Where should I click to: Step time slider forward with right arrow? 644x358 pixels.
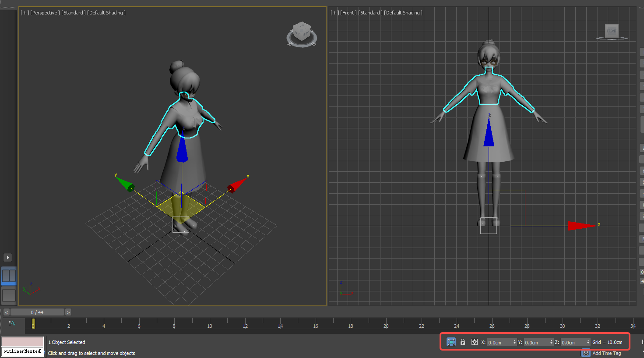coord(68,312)
